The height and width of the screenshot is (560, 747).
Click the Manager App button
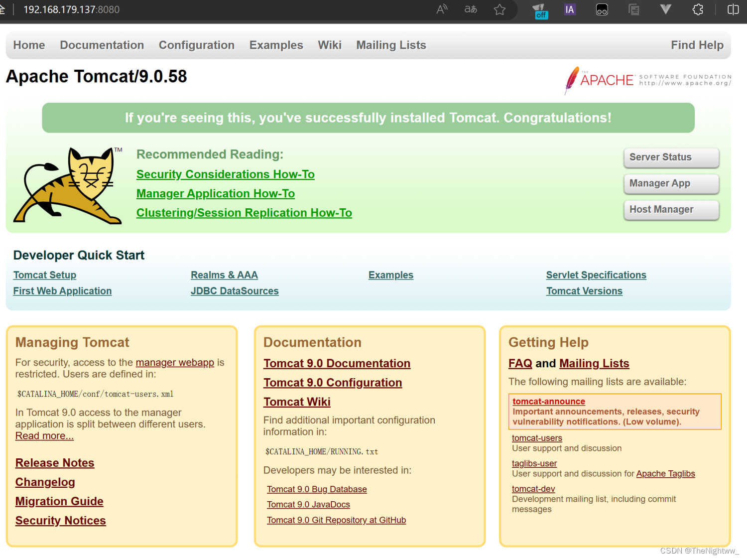(671, 183)
